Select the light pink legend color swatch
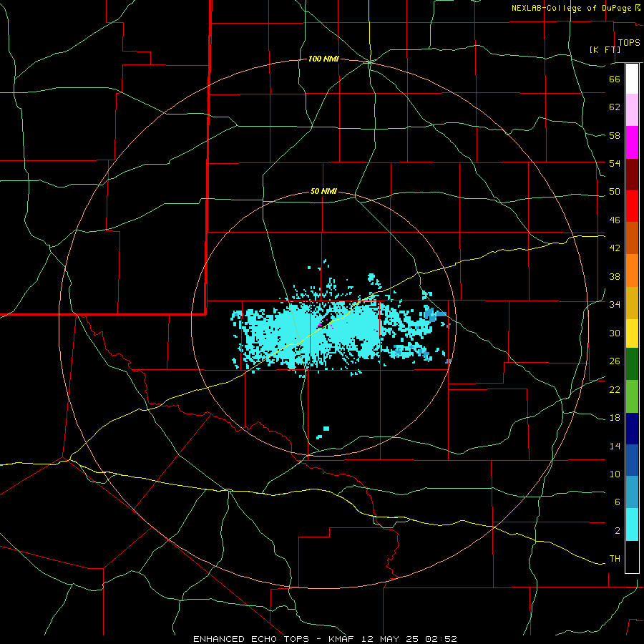 (632, 110)
